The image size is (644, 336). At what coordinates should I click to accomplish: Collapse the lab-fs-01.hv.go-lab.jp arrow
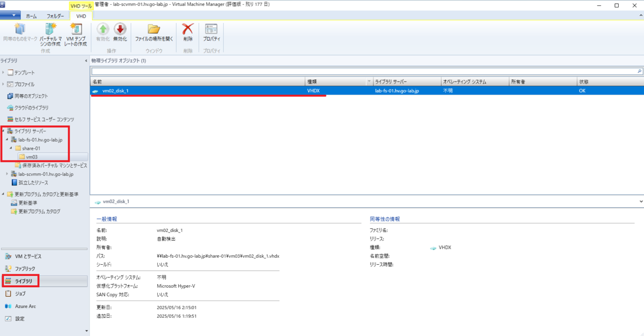pyautogui.click(x=7, y=140)
